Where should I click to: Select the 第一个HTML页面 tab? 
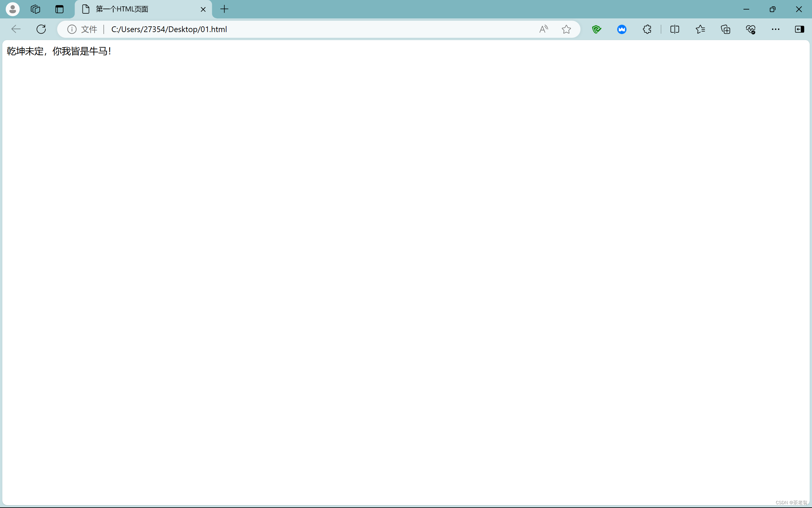pyautogui.click(x=143, y=9)
